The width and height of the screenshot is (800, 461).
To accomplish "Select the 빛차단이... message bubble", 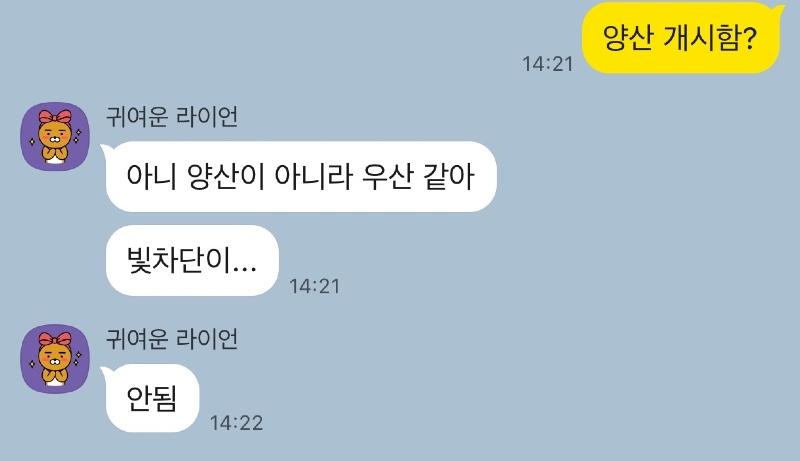I will click(x=192, y=260).
